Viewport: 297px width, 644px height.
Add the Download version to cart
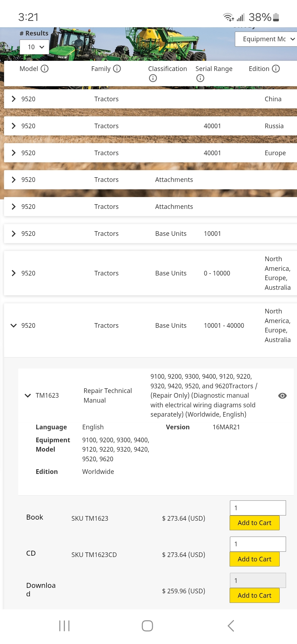coord(254,595)
